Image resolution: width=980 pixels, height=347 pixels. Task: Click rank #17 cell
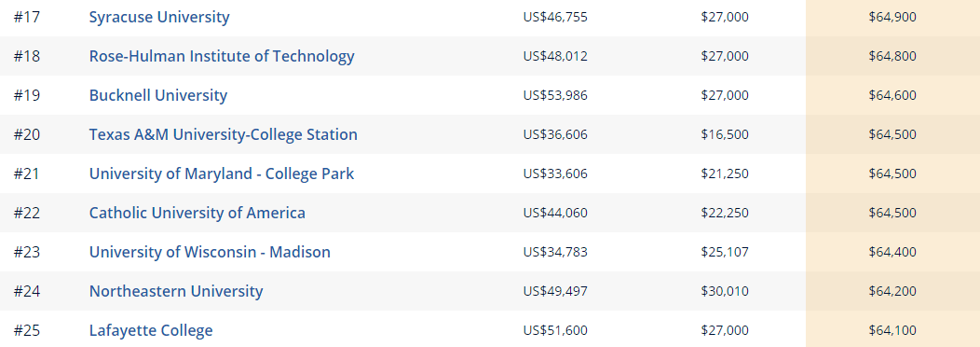pyautogui.click(x=27, y=17)
